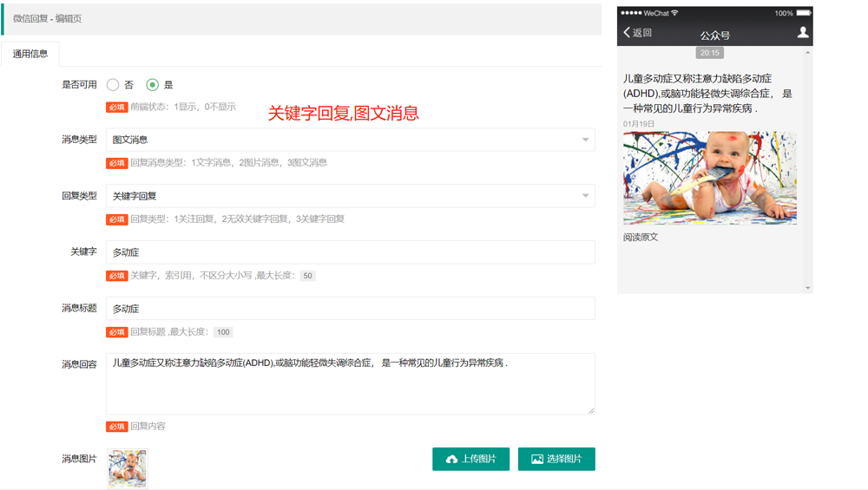This screenshot has width=868, height=490.
Task: Select the 是 radio button
Action: 152,85
